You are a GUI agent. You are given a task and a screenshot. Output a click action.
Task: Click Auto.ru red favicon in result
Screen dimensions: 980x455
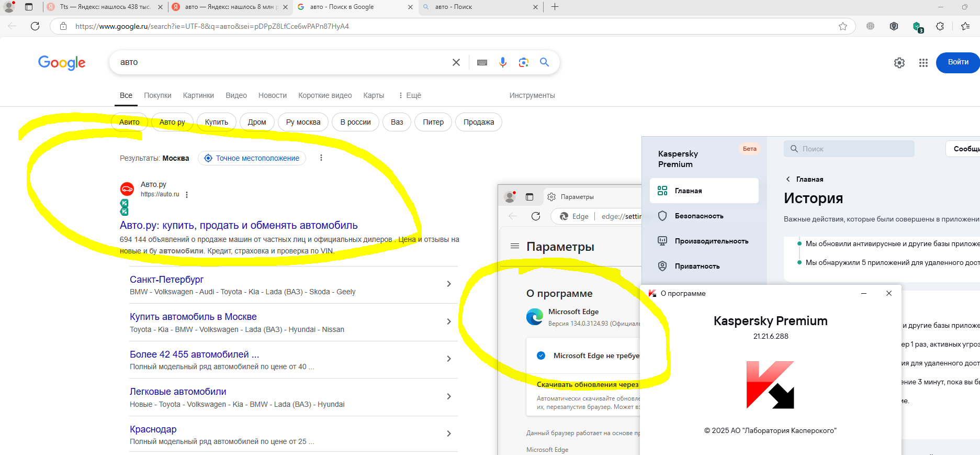coord(127,189)
